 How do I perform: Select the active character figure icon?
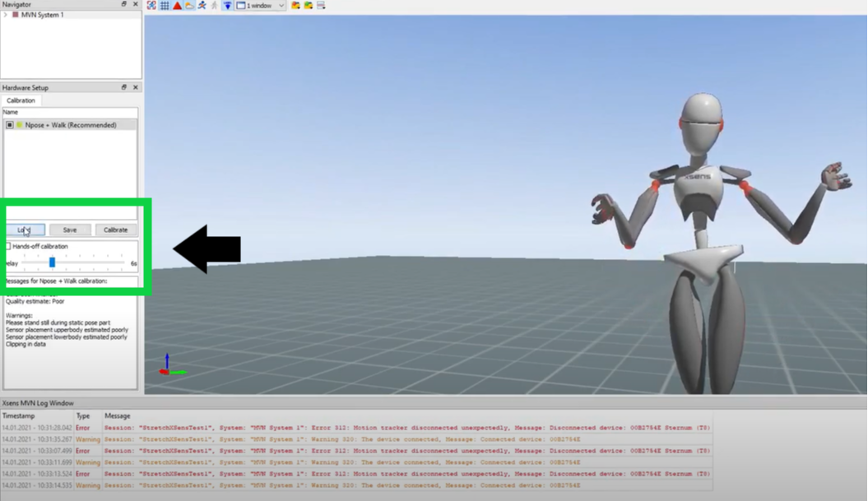coord(202,6)
